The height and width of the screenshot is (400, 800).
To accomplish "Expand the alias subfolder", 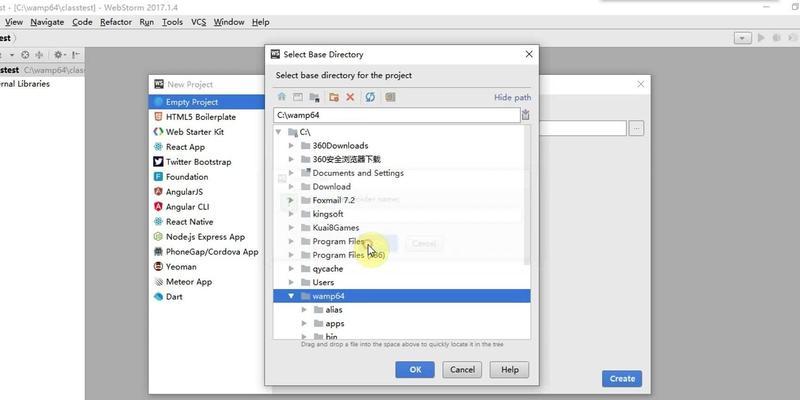I will tap(304, 310).
